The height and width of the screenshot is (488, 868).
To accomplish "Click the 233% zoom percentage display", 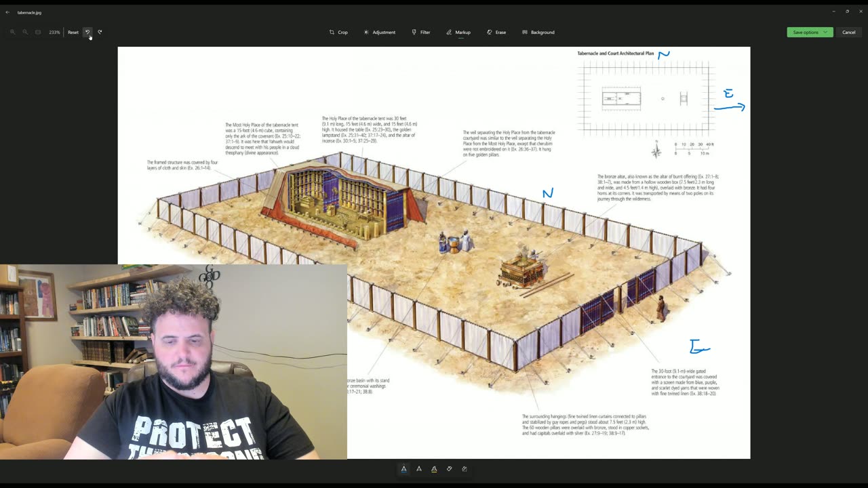I will coord(54,32).
